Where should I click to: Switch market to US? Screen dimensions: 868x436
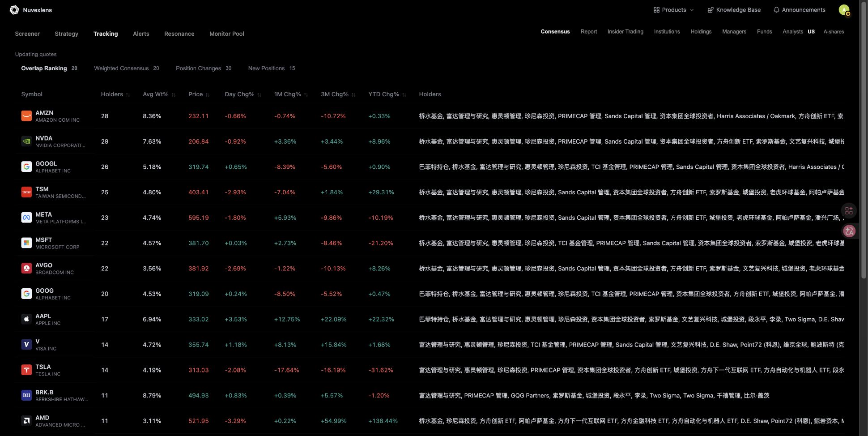coord(811,32)
